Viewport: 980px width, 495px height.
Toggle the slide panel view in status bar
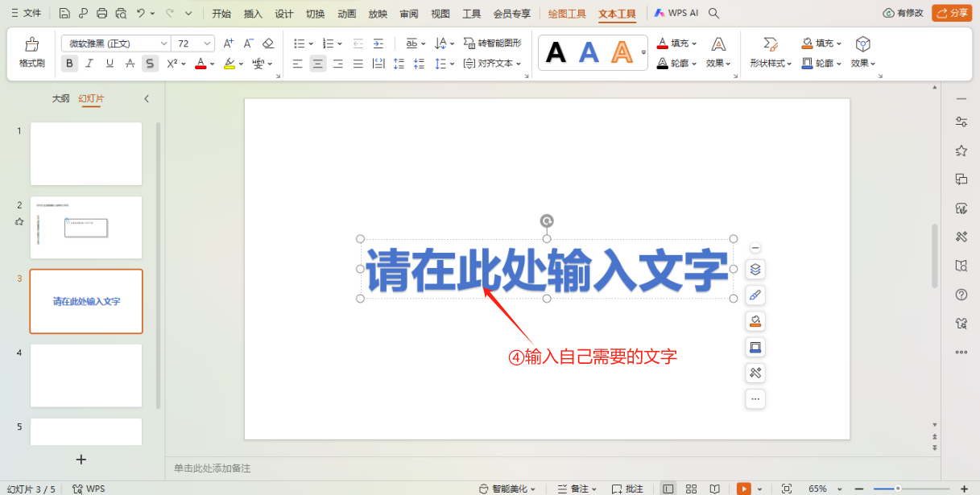point(668,488)
